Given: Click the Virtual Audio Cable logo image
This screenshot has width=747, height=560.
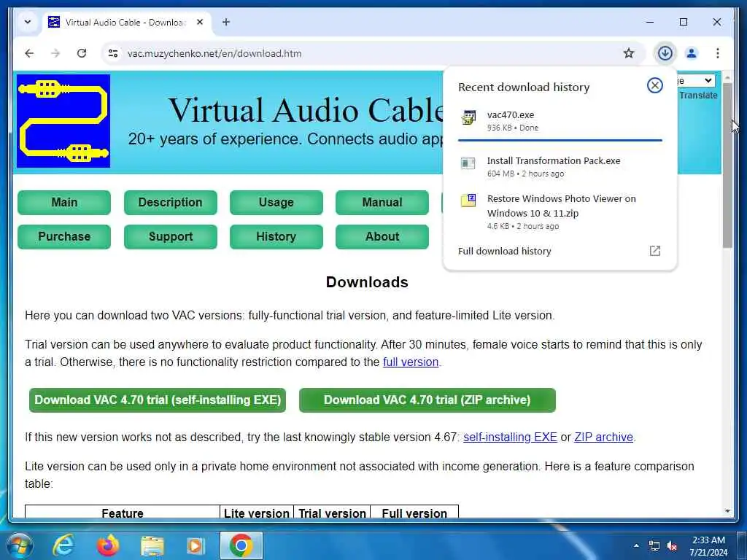Looking at the screenshot, I should (63, 121).
